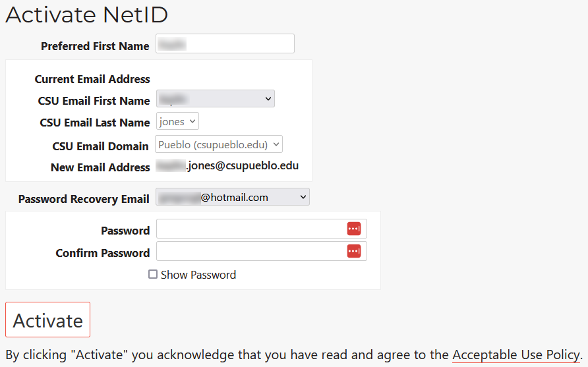Open the Pueblo (csupueblo.edu) domain dropdown
This screenshot has width=588, height=367.
pos(219,144)
